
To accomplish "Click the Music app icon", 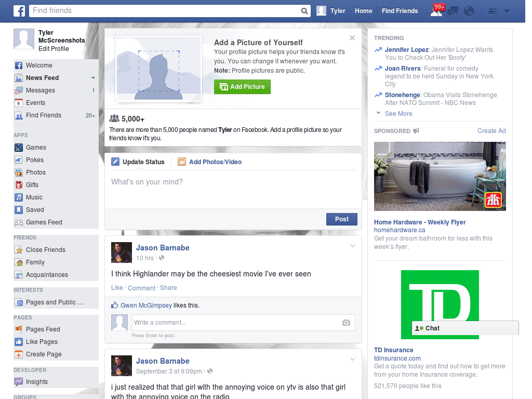I will (x=19, y=197).
